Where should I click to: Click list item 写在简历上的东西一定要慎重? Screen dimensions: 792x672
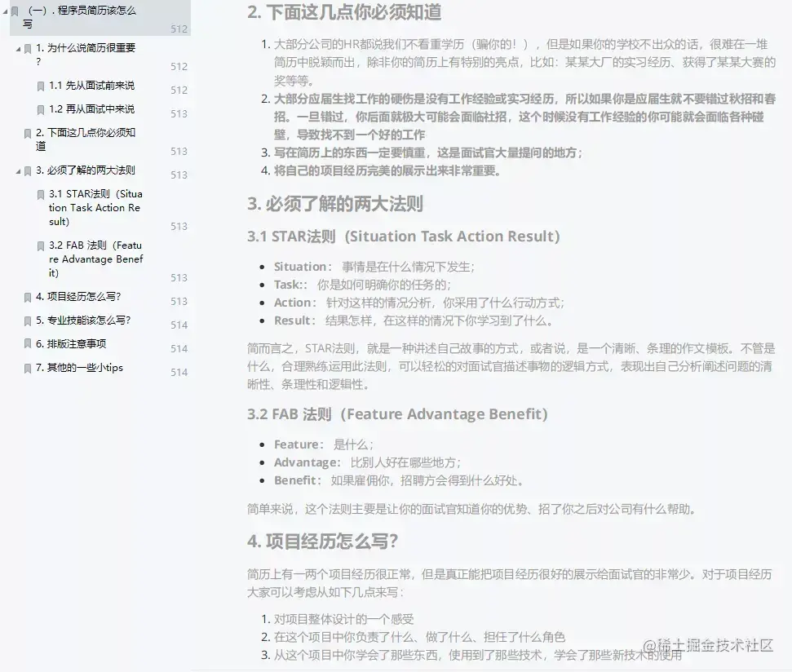pos(428,153)
